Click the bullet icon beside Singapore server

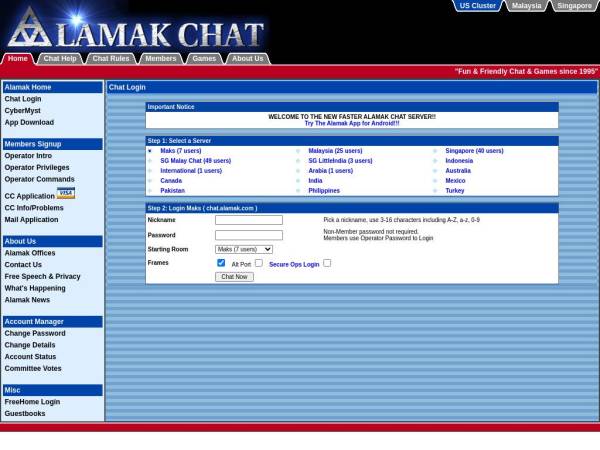435,151
